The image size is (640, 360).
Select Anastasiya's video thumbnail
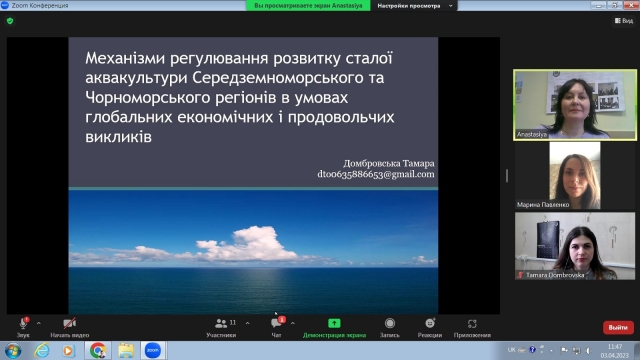click(575, 105)
